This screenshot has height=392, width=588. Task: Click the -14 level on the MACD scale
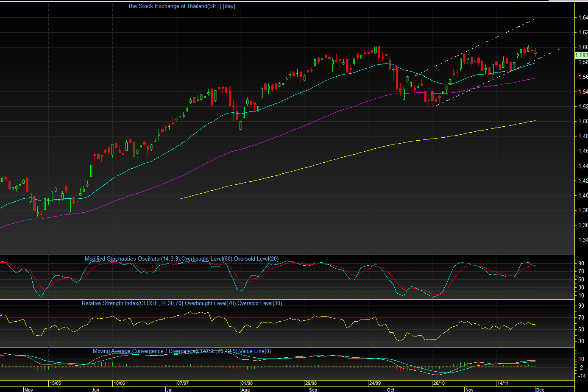582,376
